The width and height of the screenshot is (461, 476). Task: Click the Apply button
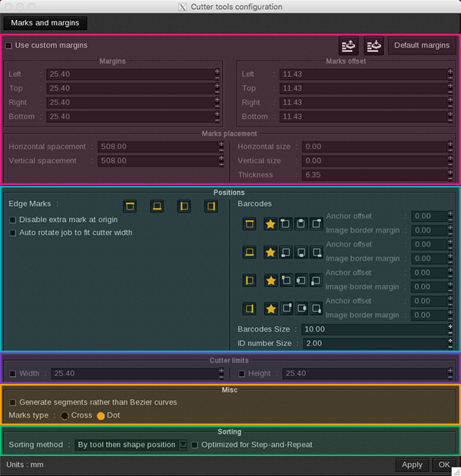412,464
